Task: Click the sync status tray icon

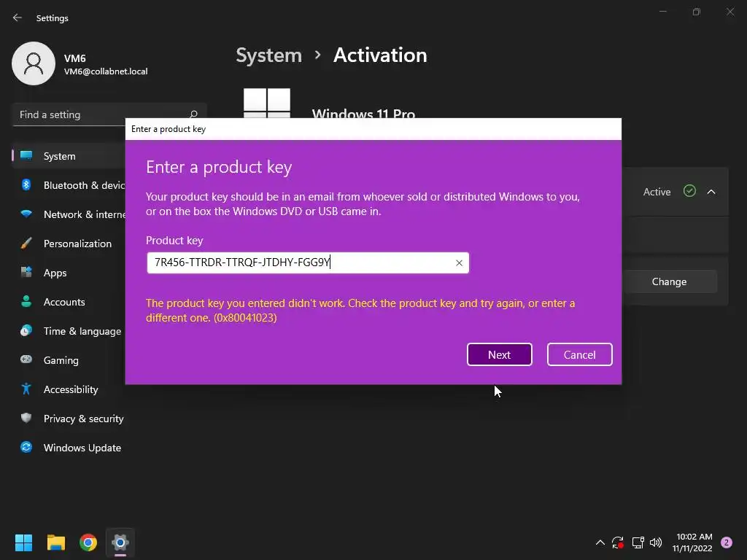Action: [618, 542]
